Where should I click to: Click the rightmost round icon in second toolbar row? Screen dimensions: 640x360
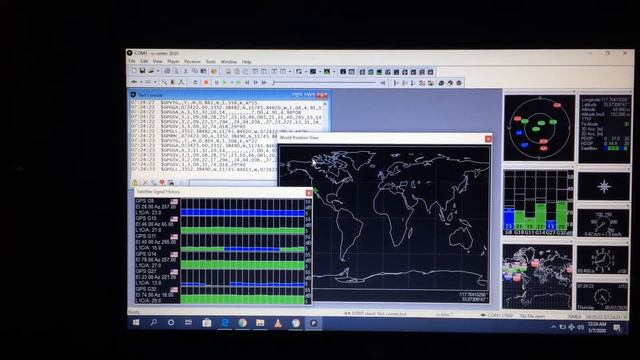coord(459,83)
